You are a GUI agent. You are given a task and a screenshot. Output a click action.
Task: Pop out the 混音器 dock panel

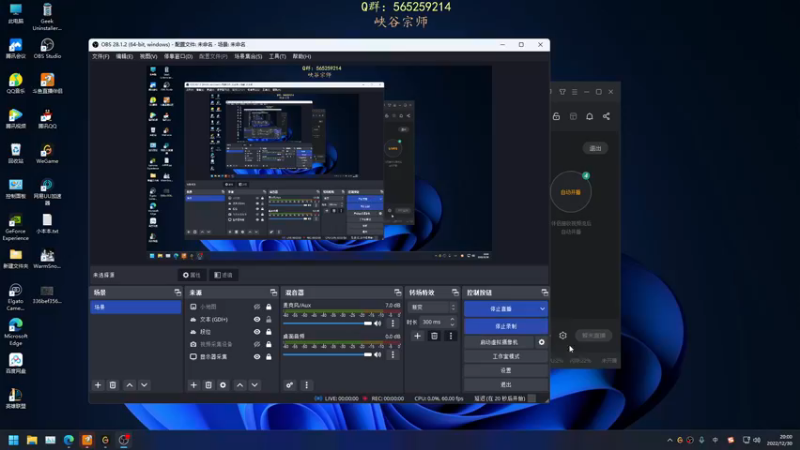tap(397, 292)
